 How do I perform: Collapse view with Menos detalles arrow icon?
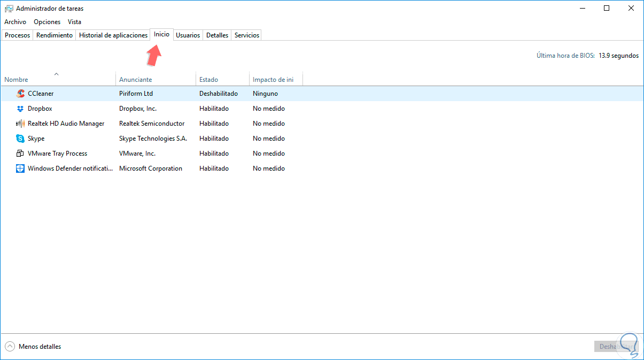10,347
